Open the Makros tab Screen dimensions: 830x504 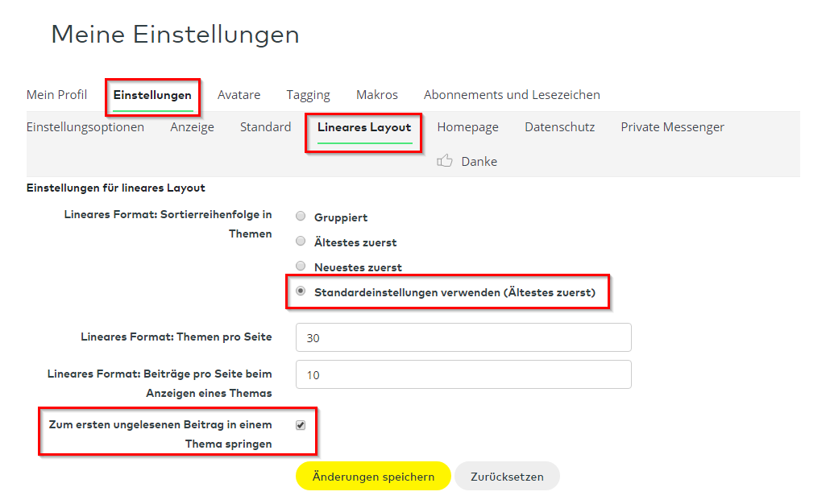[376, 95]
